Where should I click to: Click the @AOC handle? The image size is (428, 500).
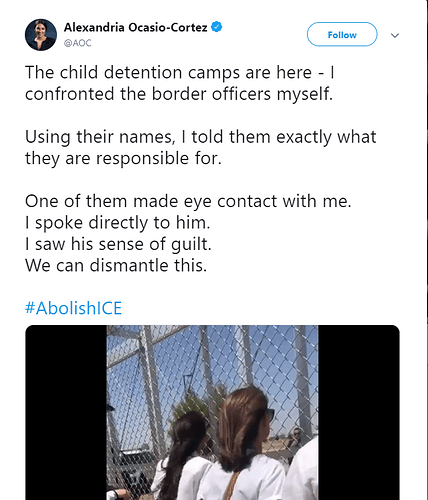pyautogui.click(x=77, y=43)
